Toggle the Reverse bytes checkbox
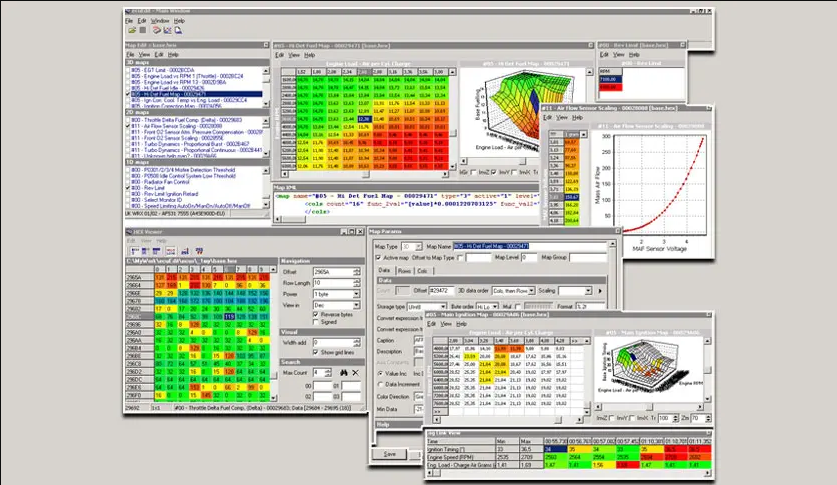Screen dimensions: 837x485 coord(316,313)
